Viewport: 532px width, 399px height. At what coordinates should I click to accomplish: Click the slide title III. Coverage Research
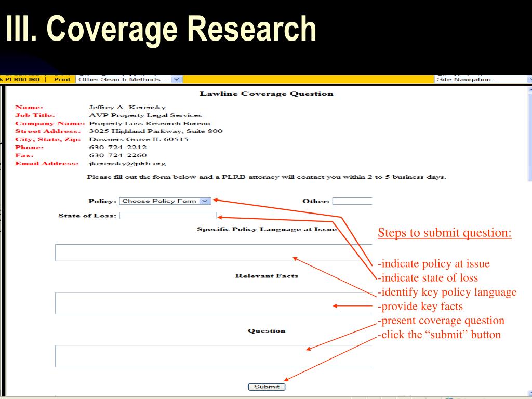(161, 29)
